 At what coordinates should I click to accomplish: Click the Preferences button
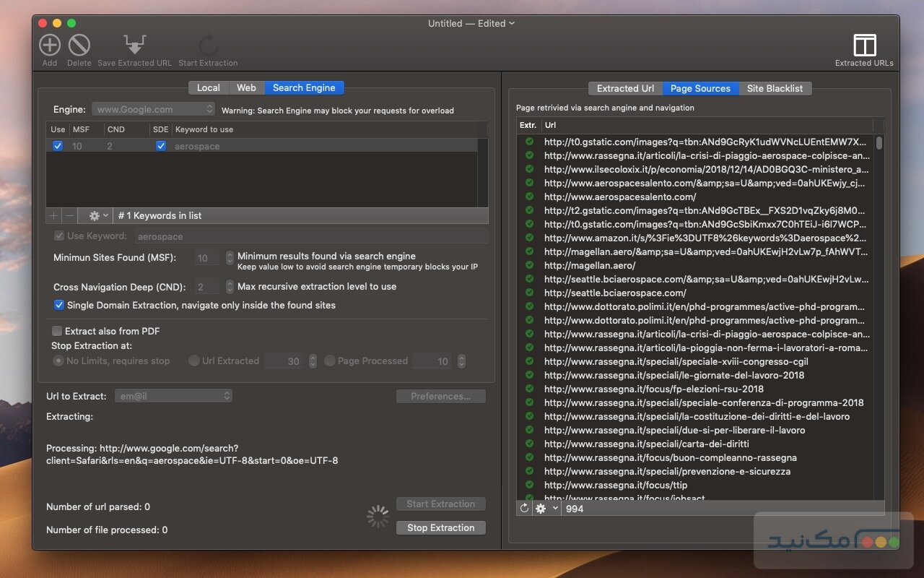440,396
